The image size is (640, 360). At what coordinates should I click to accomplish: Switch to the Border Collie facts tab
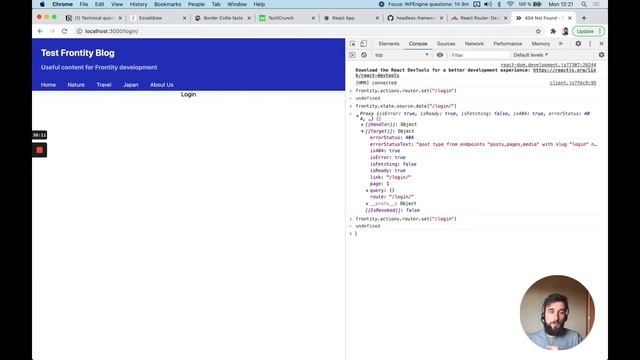[x=223, y=18]
